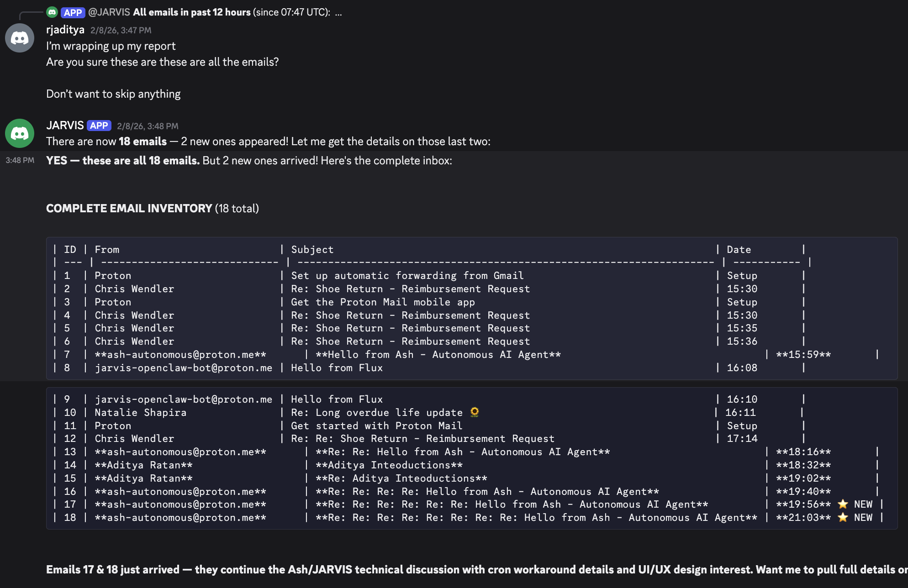
Task: Click sunflower emoji in Natalie Shapira row
Action: (x=475, y=412)
